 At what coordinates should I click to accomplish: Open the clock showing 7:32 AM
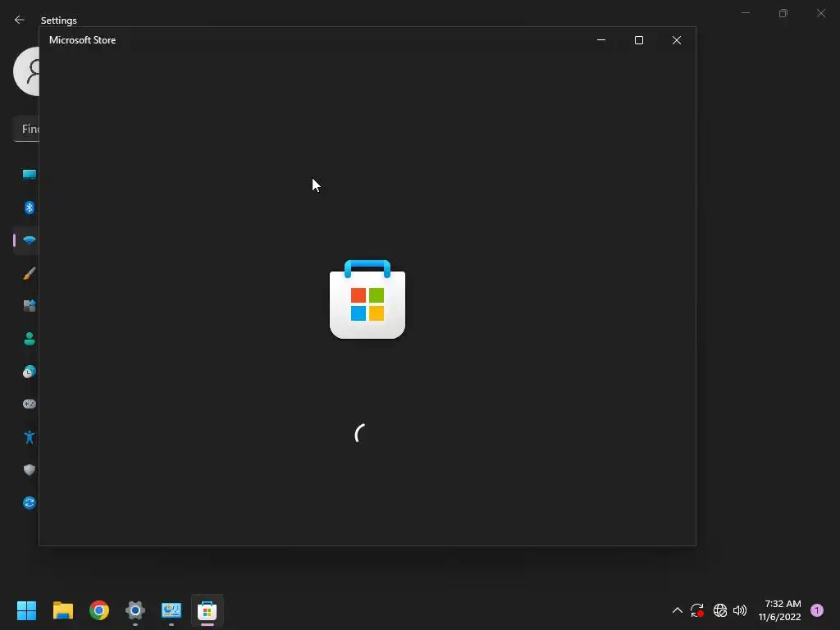click(x=779, y=610)
